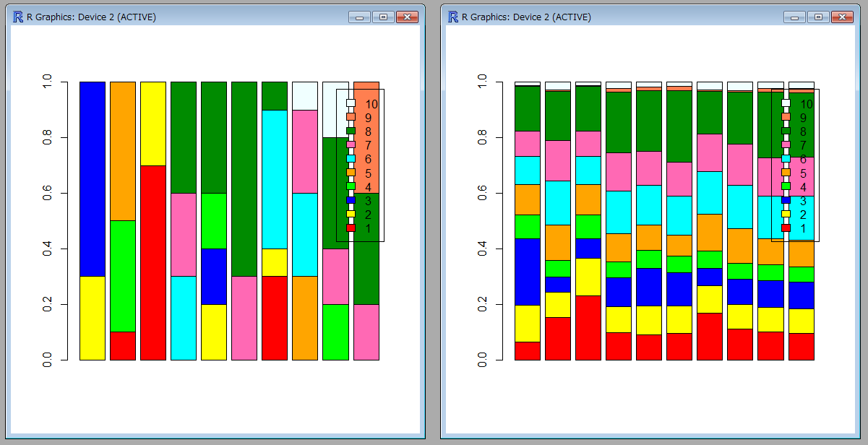The height and width of the screenshot is (445, 868).
Task: Select pink legend swatch 7 in left plot
Action: point(351,145)
